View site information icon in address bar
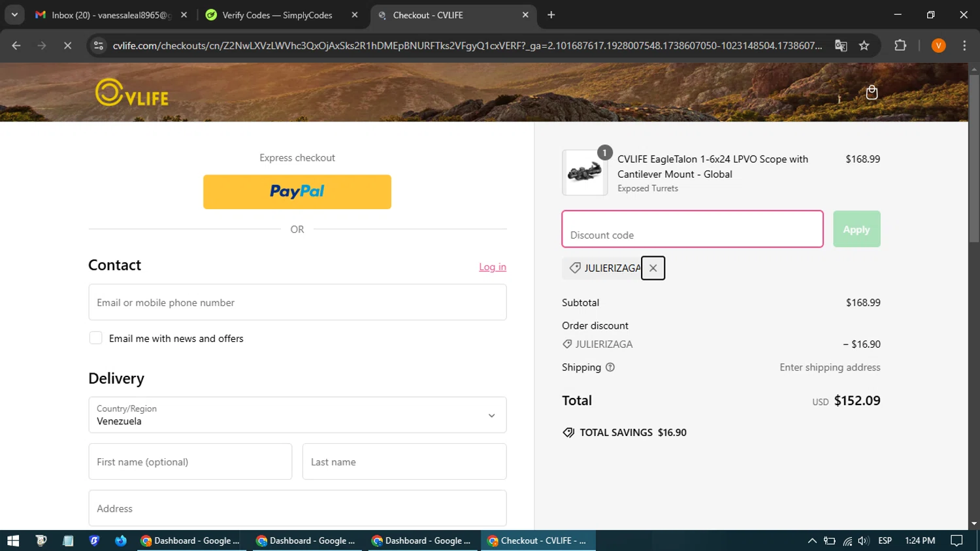The width and height of the screenshot is (980, 551). pyautogui.click(x=99, y=46)
